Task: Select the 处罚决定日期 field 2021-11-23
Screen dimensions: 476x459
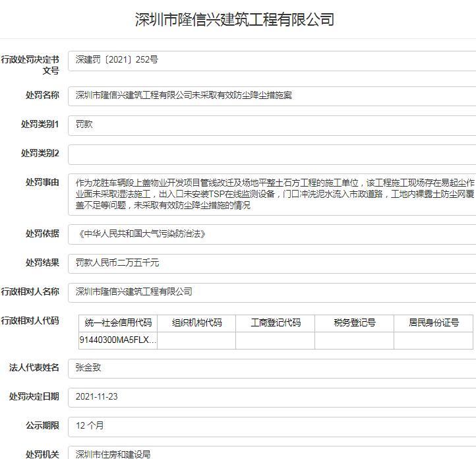Action: pyautogui.click(x=272, y=398)
